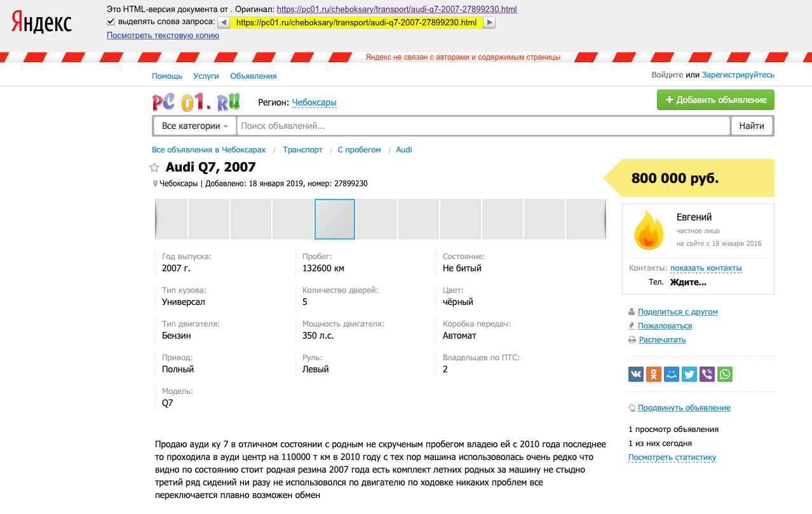Click the Зарегистрируйтесь link
The width and height of the screenshot is (812, 514).
click(x=738, y=75)
